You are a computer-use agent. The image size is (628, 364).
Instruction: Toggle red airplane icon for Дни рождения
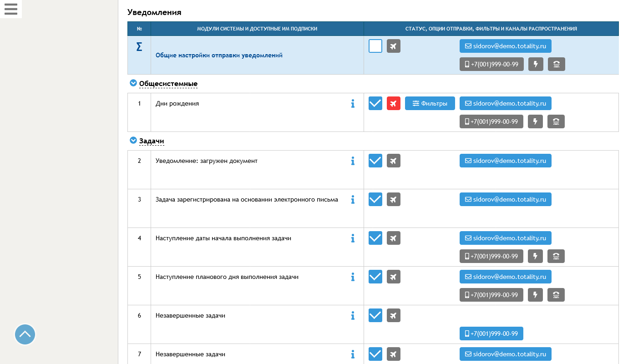coord(394,103)
